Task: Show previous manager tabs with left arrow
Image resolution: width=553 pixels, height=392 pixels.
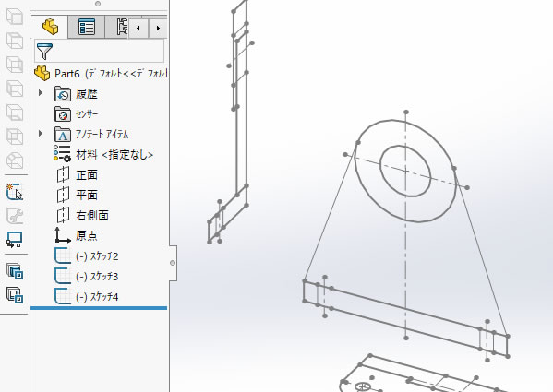Action: click(138, 28)
